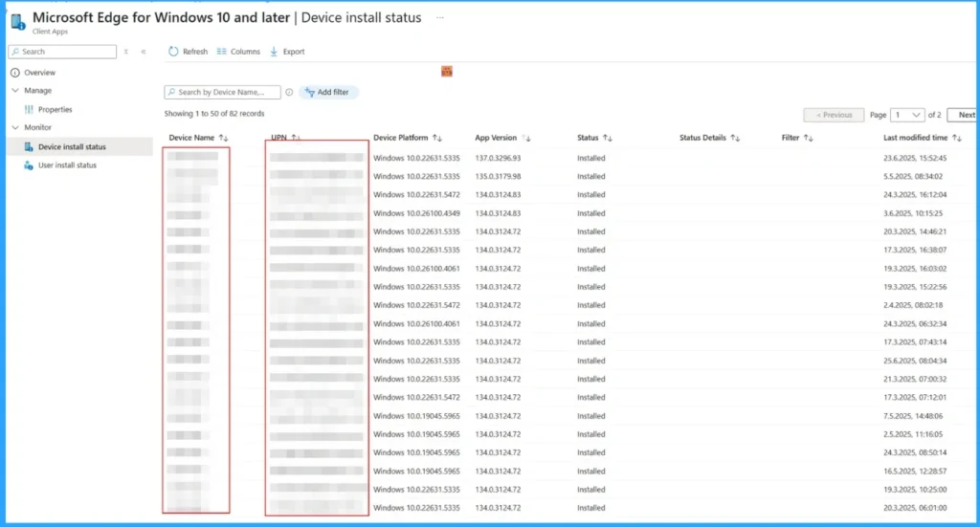
Task: Collapse the Monitor section
Action: coord(15,127)
